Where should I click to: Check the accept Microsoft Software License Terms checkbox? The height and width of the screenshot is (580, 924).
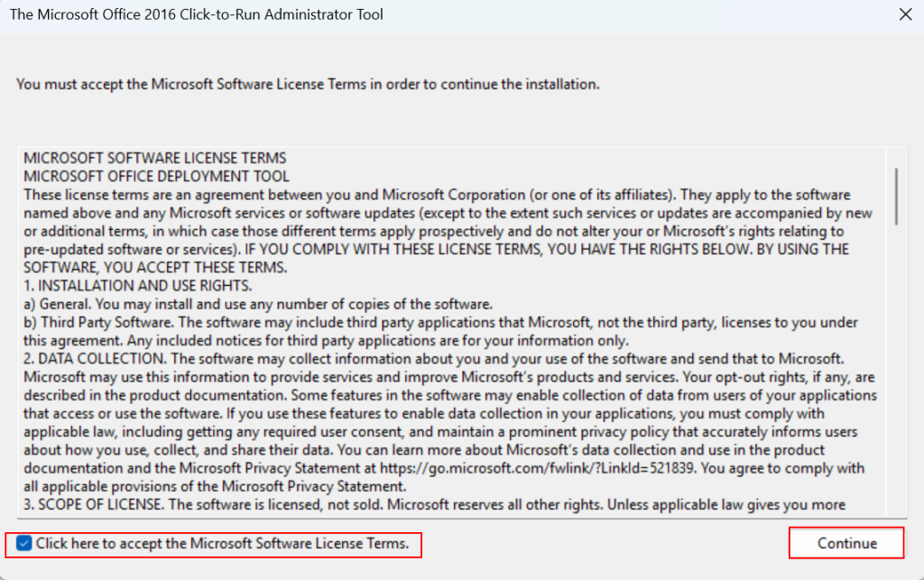click(24, 544)
